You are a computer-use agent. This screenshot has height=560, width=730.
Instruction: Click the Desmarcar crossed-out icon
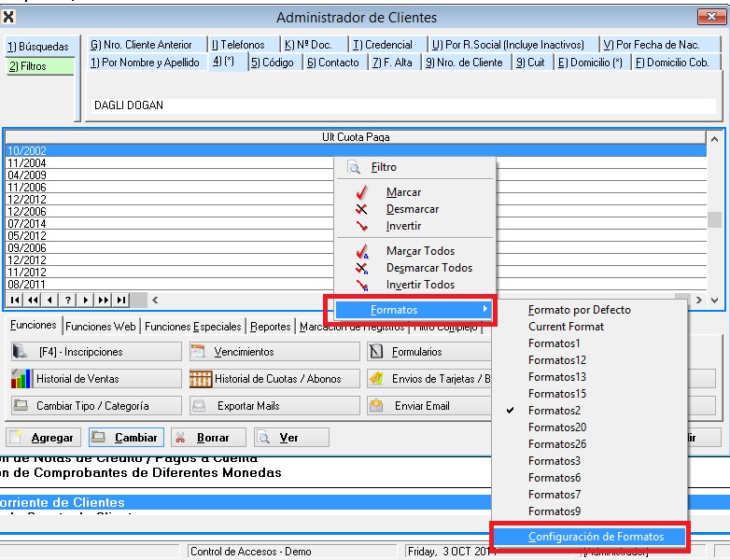(x=361, y=209)
